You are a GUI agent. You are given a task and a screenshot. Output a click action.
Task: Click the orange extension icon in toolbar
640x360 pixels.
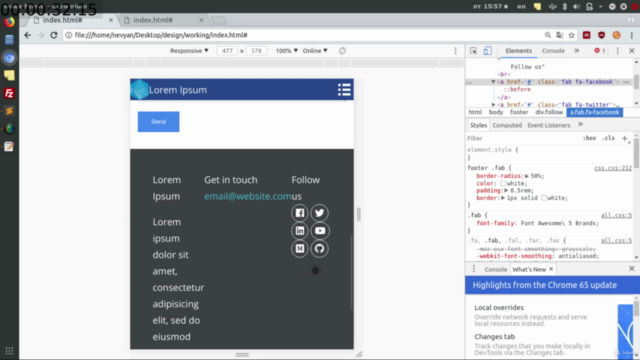pos(616,35)
